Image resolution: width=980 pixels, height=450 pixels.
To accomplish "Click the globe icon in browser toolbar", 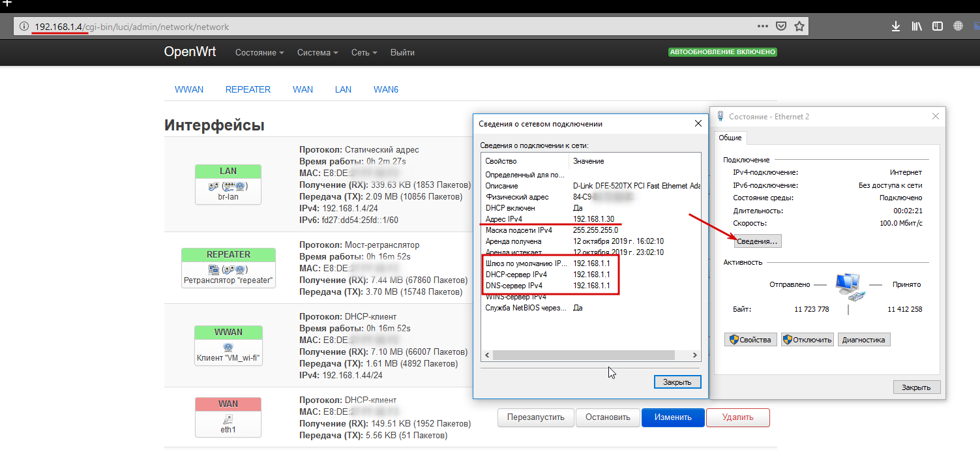I will point(957,26).
